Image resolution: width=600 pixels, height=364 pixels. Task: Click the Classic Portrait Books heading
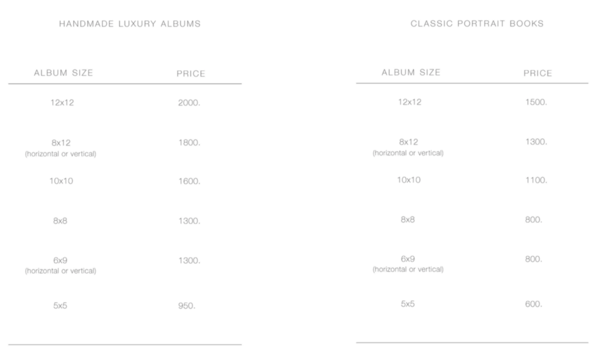point(477,23)
